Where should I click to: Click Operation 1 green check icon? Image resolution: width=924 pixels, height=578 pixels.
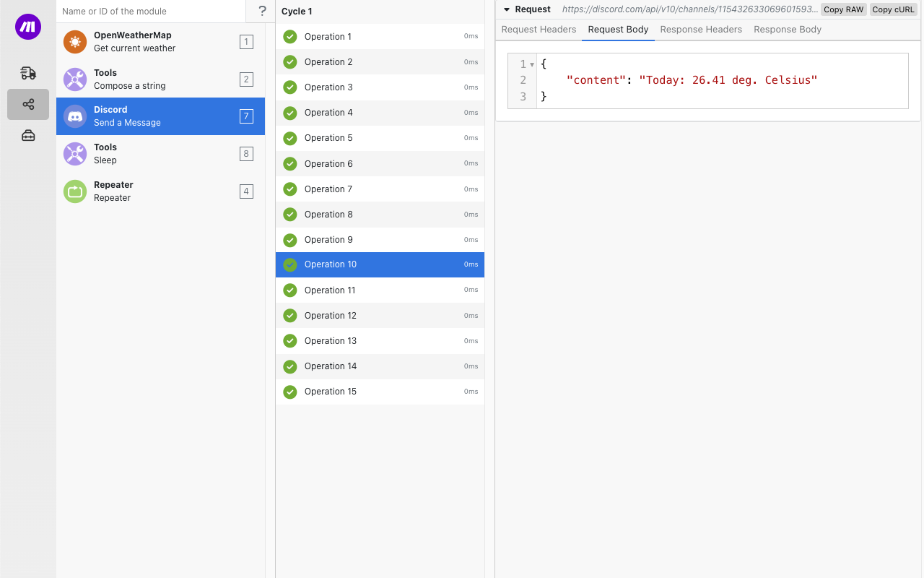290,37
